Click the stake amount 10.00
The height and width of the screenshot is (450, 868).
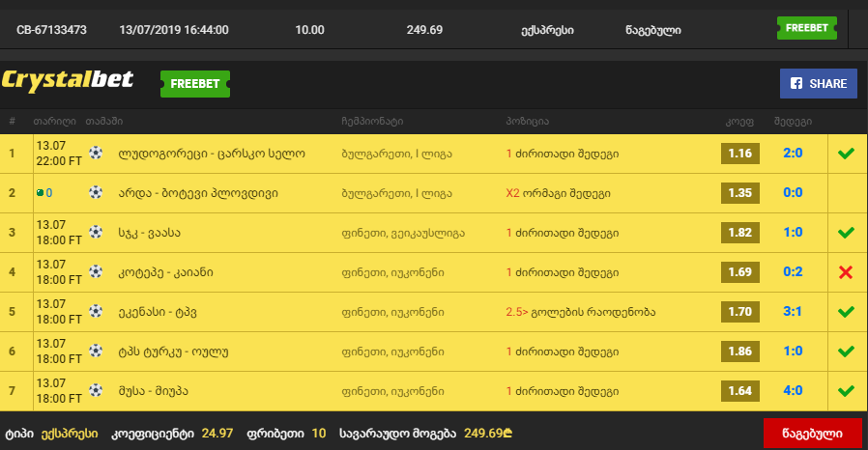[x=309, y=30]
